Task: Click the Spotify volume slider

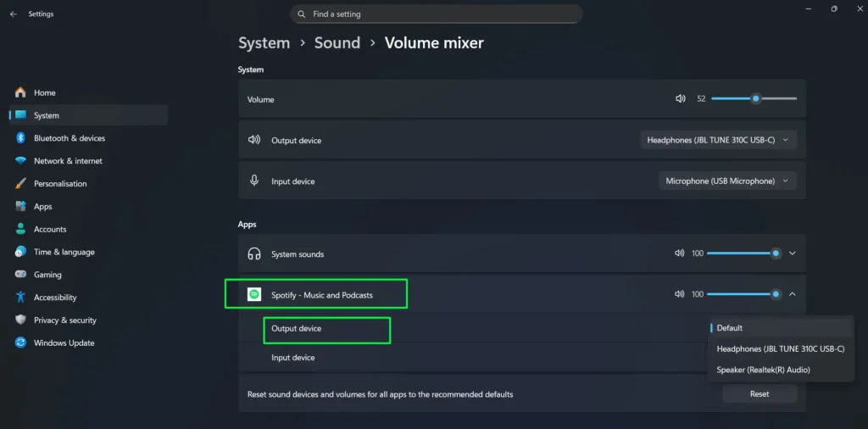Action: point(743,294)
